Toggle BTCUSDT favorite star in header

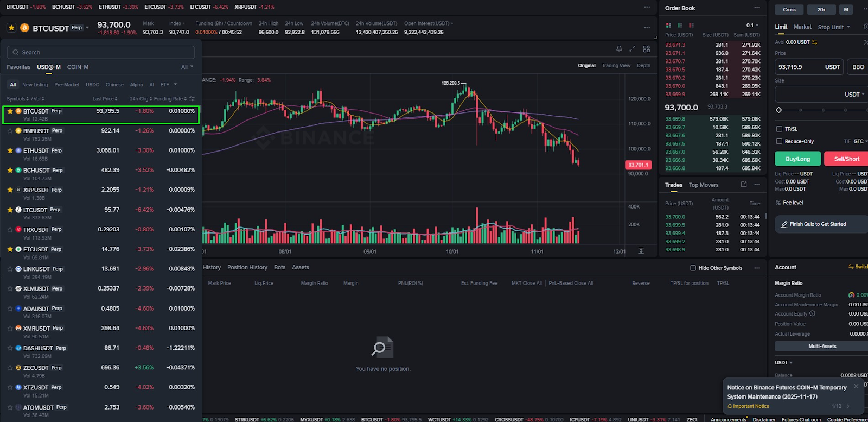coord(11,28)
